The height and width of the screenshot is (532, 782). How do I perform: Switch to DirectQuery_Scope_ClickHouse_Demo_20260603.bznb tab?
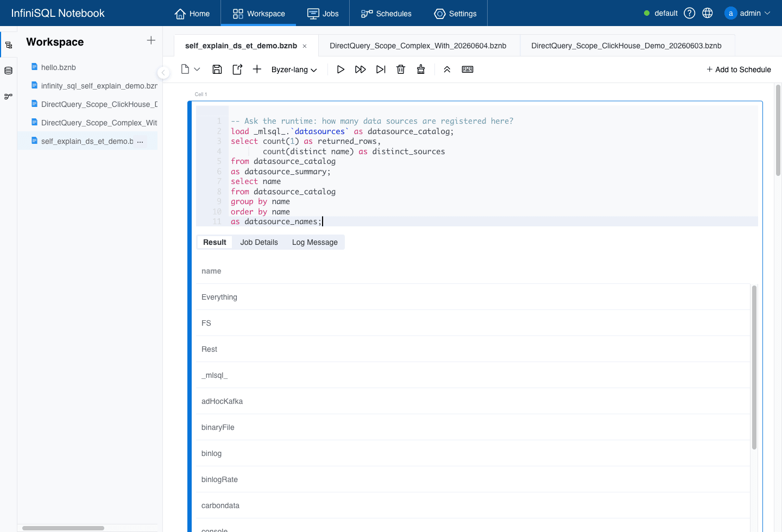pos(627,46)
